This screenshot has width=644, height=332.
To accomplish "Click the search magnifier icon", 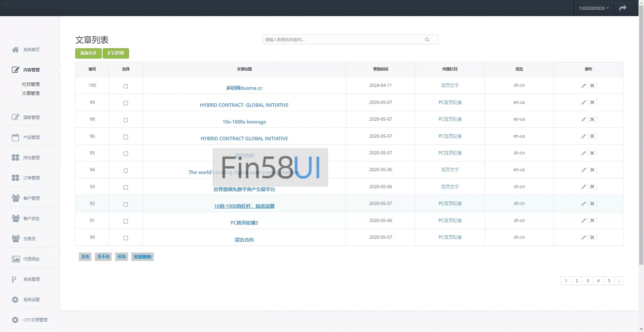I will 427,40.
